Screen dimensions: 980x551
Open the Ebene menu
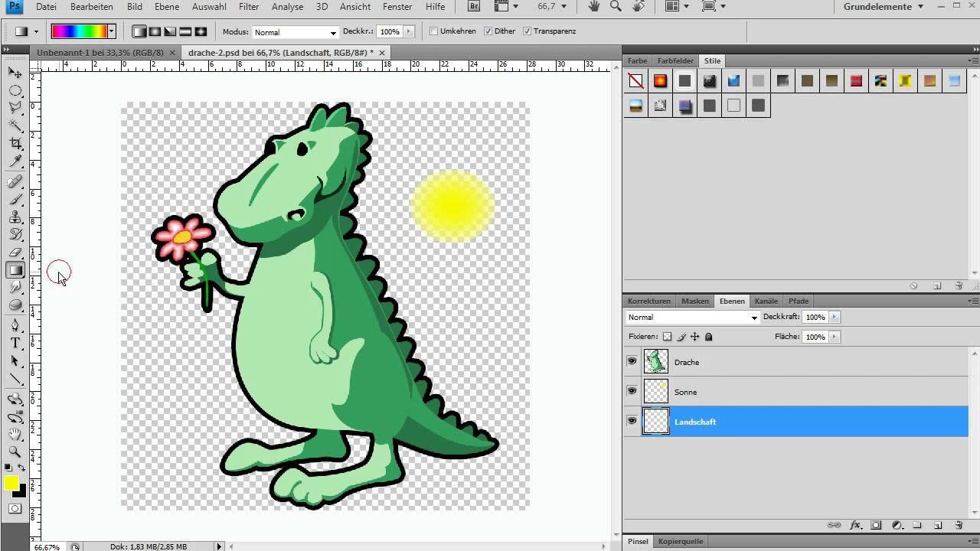click(x=166, y=7)
